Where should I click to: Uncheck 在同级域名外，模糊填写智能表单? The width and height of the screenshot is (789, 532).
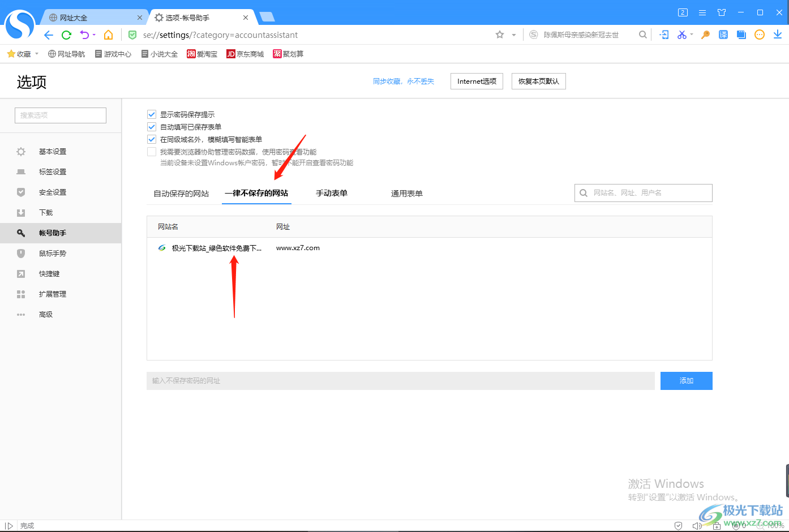[152, 139]
